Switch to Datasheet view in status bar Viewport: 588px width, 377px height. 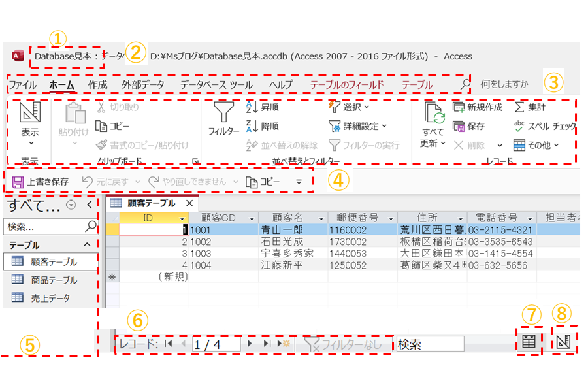point(530,341)
